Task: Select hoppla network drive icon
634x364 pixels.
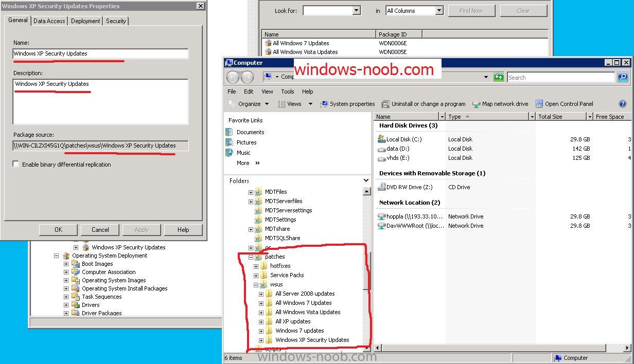Action: coord(381,216)
